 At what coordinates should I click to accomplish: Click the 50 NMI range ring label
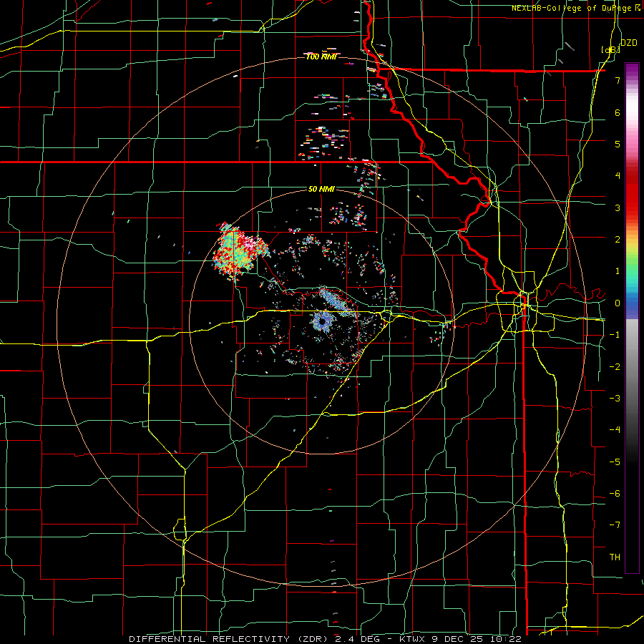tap(321, 189)
